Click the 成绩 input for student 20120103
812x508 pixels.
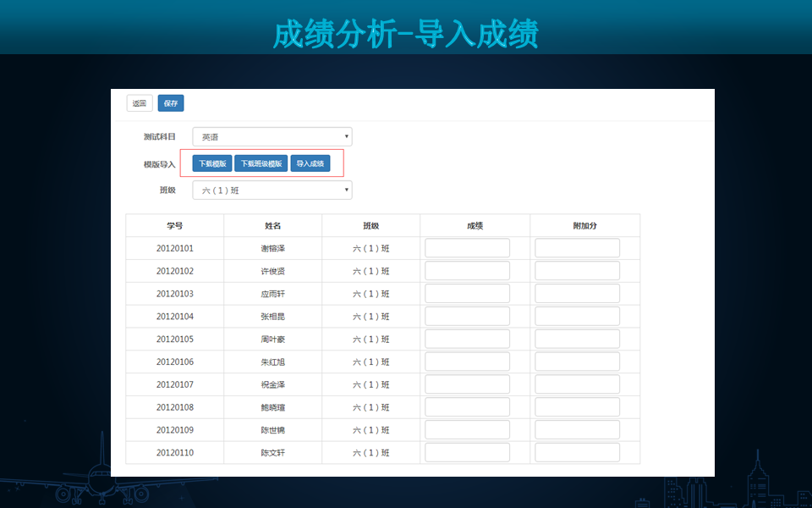click(x=467, y=294)
